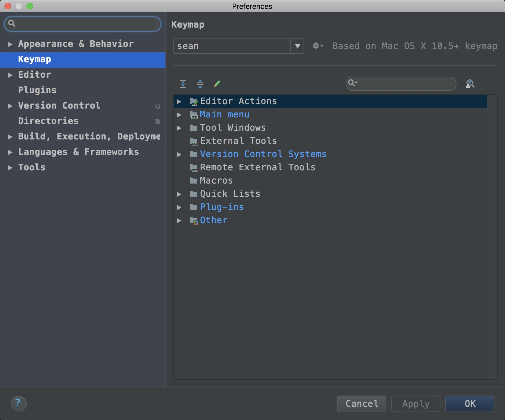The image size is (505, 420).
Task: Expand the Main menu tree node
Action: click(179, 115)
